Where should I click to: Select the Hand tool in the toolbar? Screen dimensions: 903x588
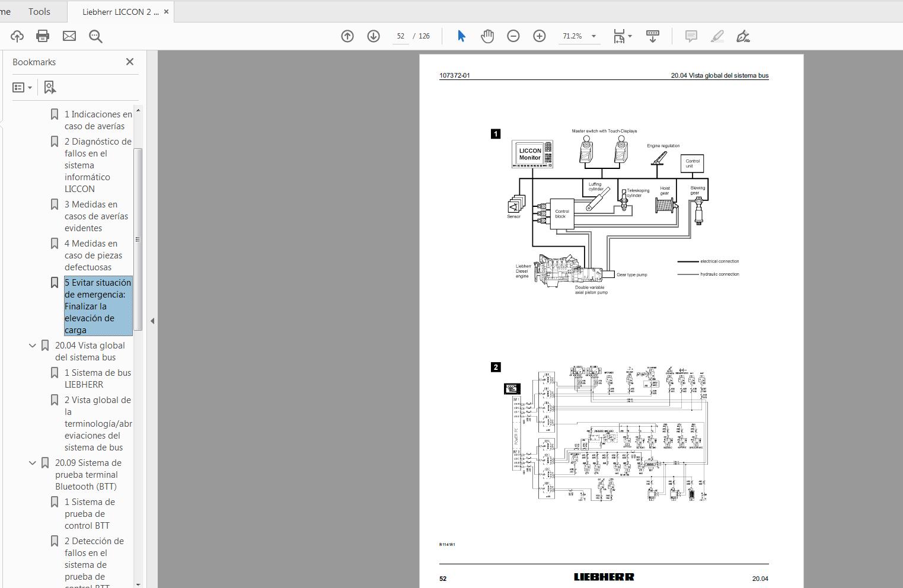(487, 36)
